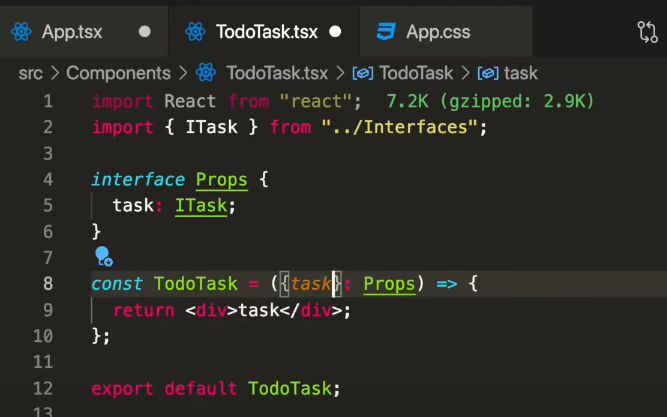667x417 pixels.
Task: Click the src breadcrumb
Action: [31, 73]
